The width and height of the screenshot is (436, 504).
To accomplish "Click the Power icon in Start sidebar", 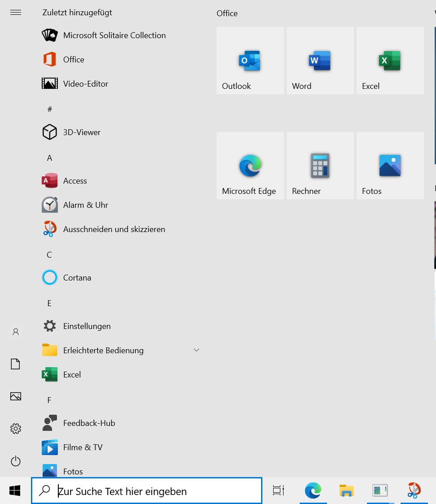I will (x=16, y=461).
